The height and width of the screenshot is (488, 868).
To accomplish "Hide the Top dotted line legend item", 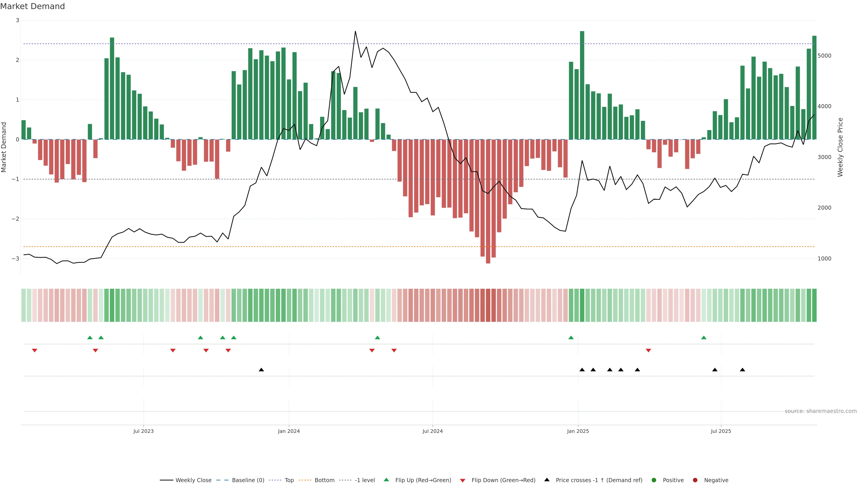I will (x=289, y=480).
